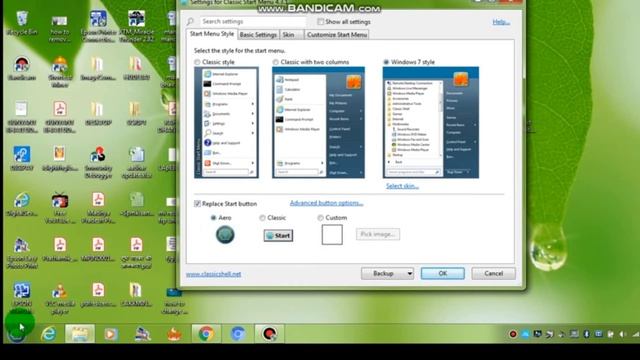Viewport: 640px width, 360px height.
Task: Click the Aero round start button image
Action: click(225, 235)
